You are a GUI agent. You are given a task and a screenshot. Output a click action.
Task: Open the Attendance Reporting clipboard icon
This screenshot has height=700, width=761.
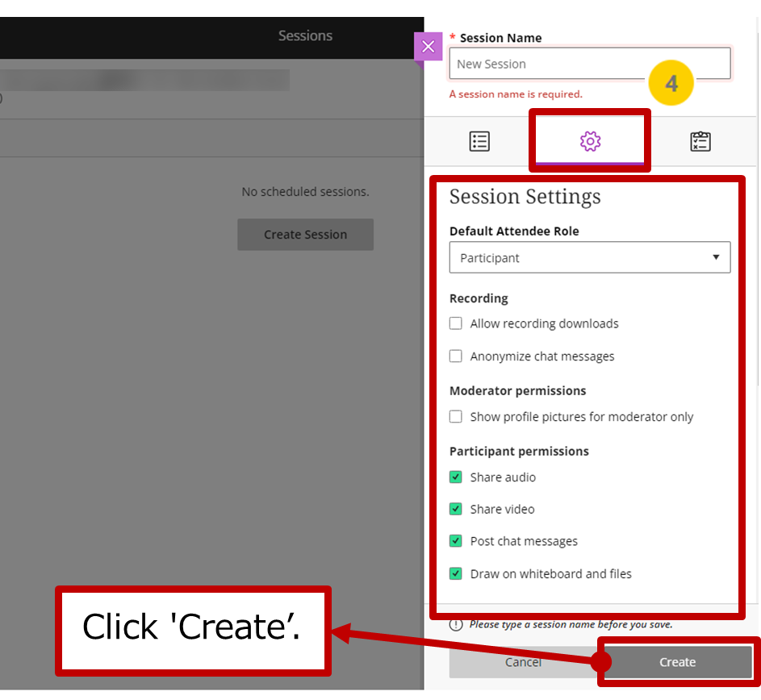tap(700, 140)
